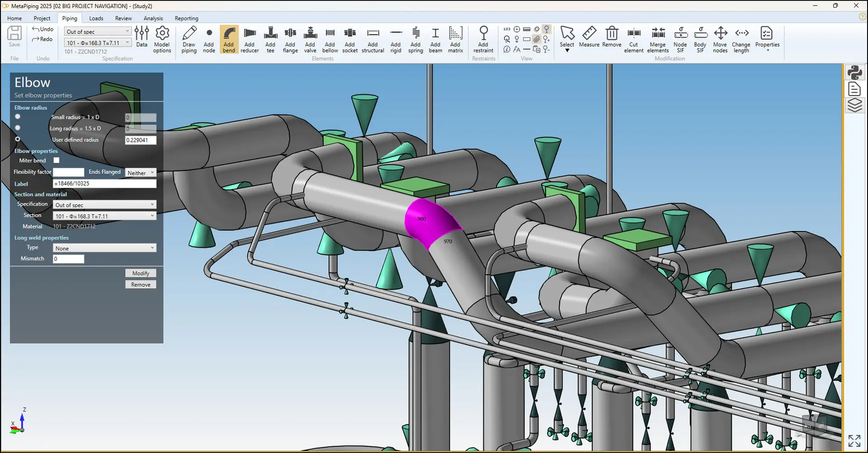Enable the Miter bend checkbox
This screenshot has height=453, width=868.
[57, 160]
